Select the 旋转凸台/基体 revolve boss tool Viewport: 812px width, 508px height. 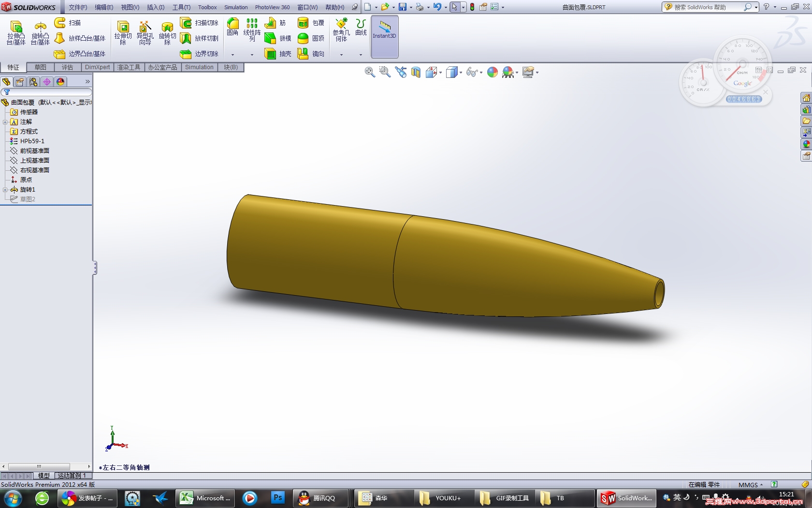(40, 33)
